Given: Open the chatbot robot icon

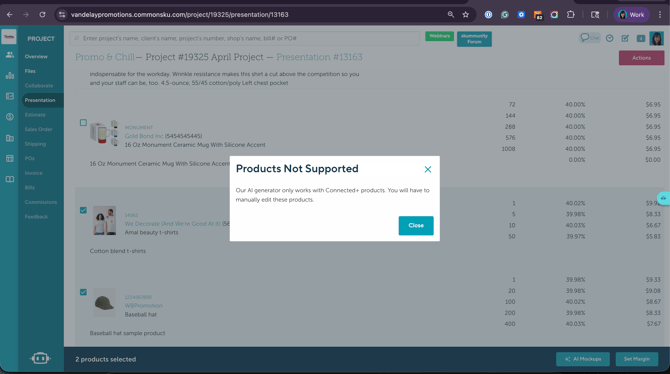Looking at the screenshot, I should pyautogui.click(x=40, y=358).
